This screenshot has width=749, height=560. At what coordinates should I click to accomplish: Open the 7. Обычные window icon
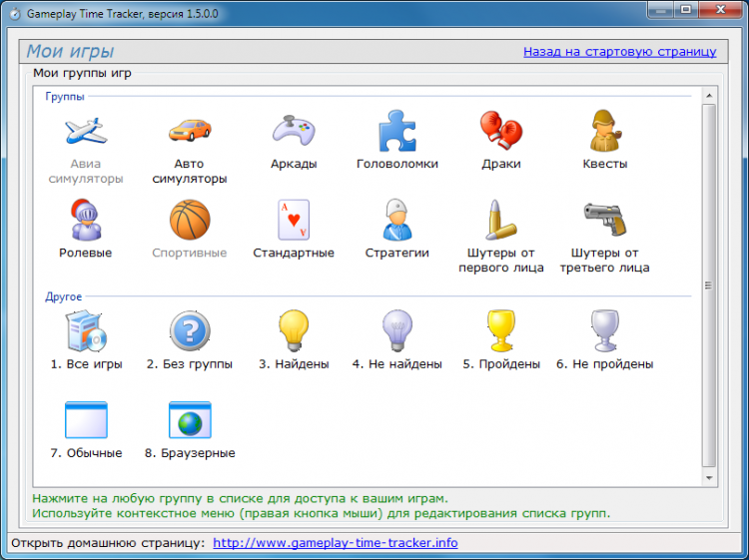point(86,420)
